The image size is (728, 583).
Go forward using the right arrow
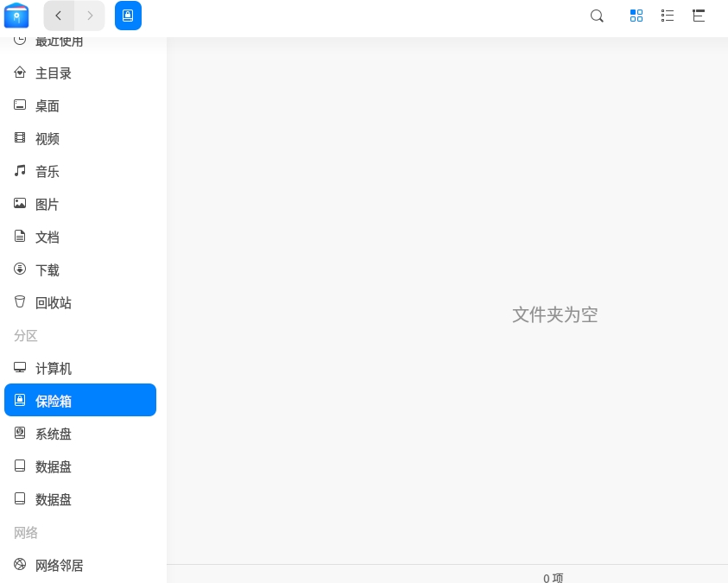click(90, 16)
